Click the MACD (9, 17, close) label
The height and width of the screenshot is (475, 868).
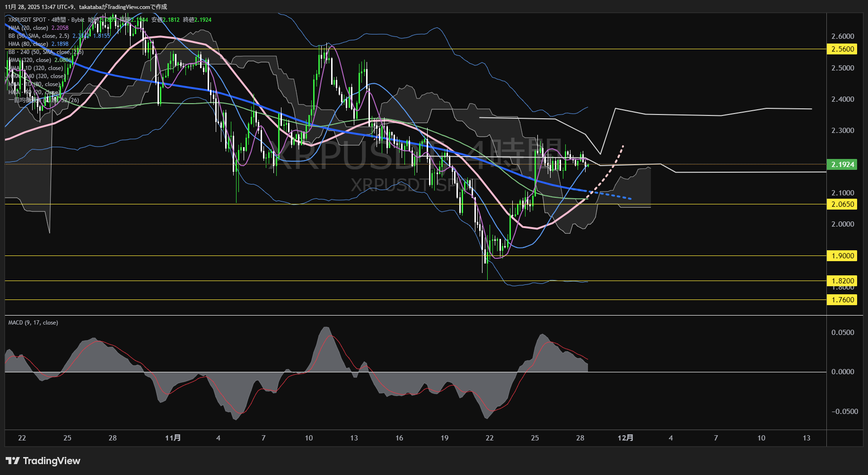(33, 323)
